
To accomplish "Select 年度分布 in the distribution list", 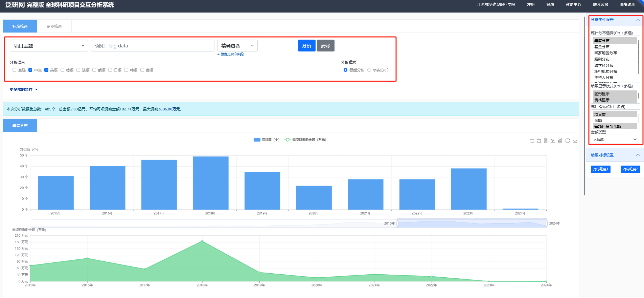I will 615,41.
